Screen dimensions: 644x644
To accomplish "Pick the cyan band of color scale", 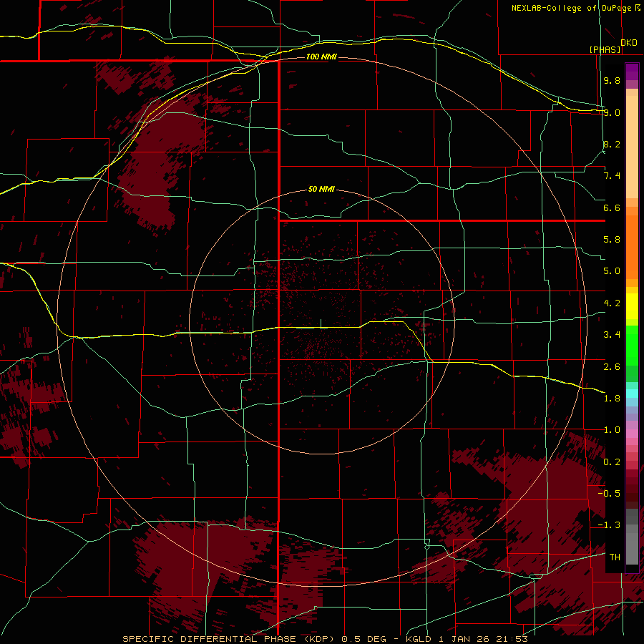I will coord(632,394).
